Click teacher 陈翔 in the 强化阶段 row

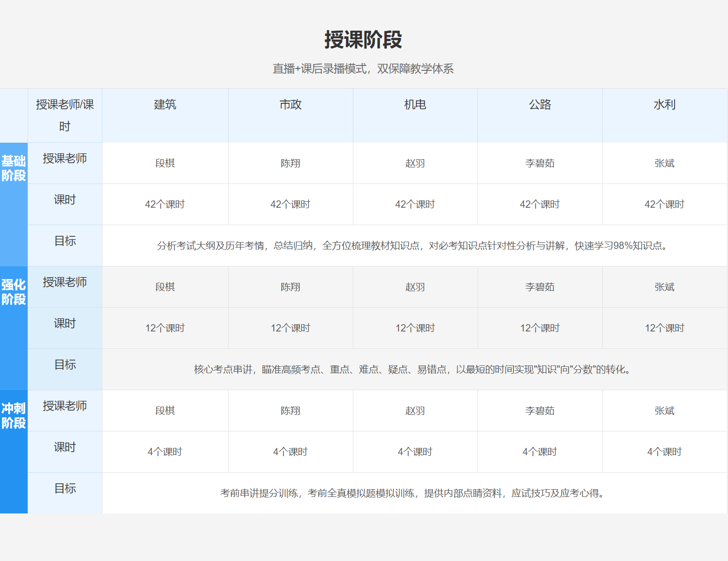click(x=290, y=287)
